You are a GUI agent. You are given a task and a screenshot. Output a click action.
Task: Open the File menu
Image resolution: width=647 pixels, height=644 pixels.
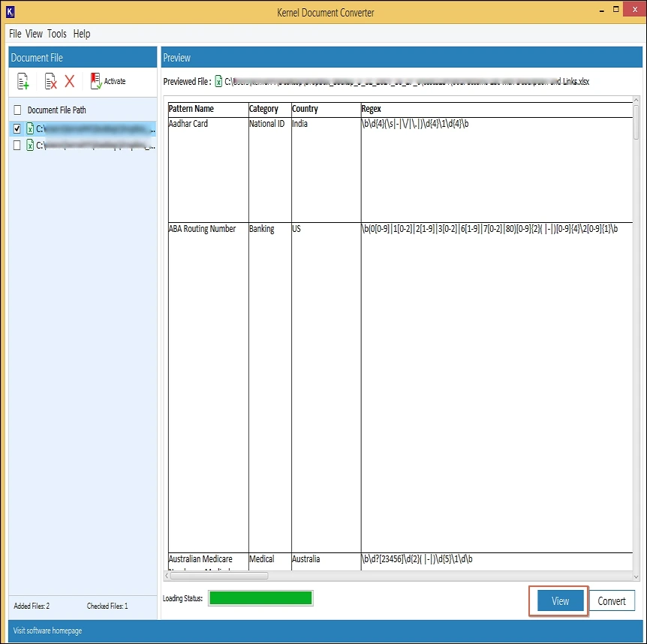click(x=15, y=34)
